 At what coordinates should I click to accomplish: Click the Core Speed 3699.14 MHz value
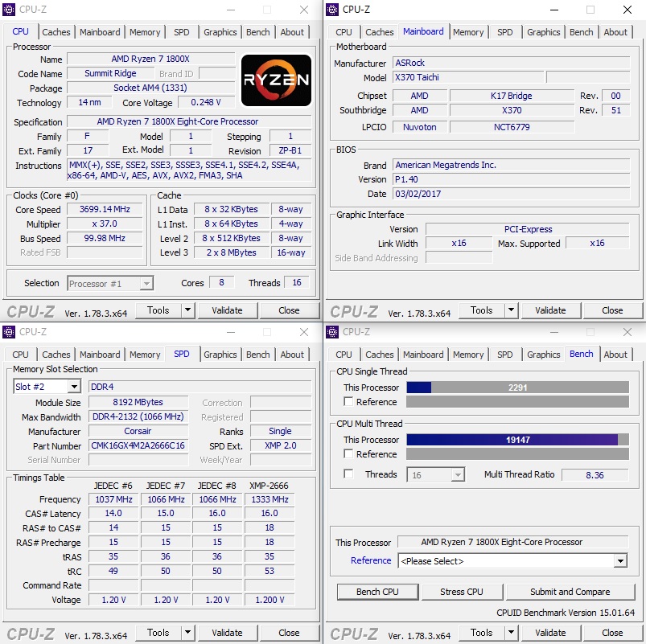[105, 209]
